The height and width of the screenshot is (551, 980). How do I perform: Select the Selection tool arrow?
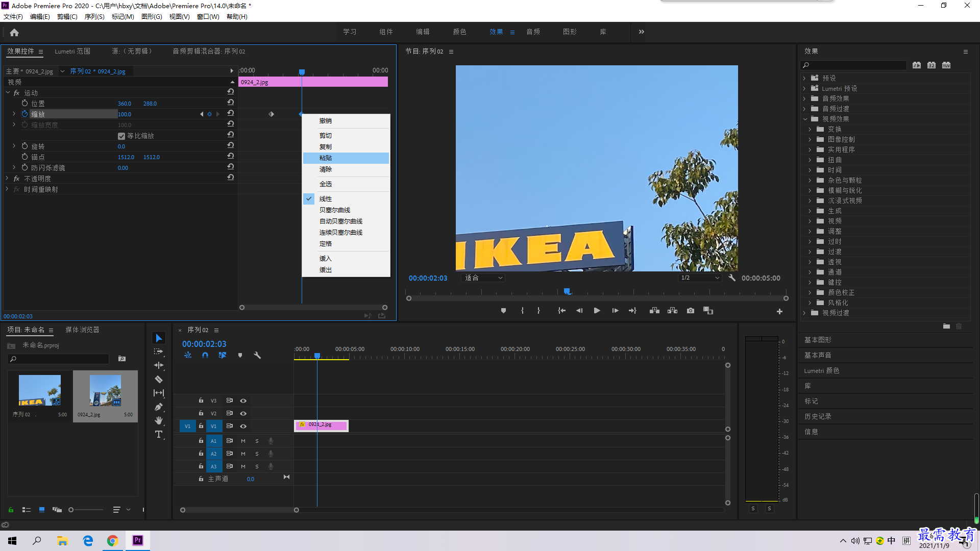pos(159,338)
